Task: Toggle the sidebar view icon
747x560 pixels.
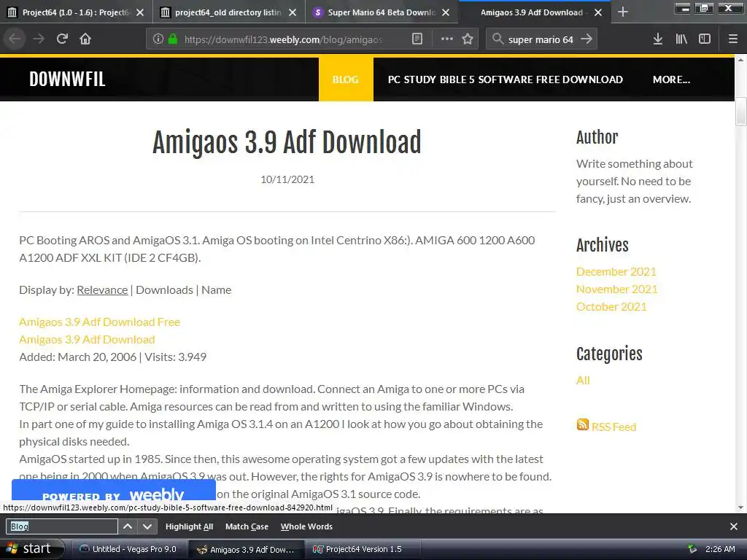Action: click(705, 39)
